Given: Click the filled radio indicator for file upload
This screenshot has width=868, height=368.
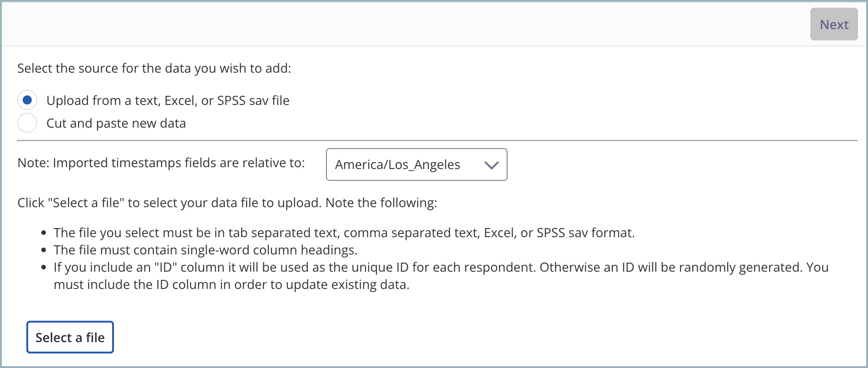Looking at the screenshot, I should pyautogui.click(x=27, y=100).
